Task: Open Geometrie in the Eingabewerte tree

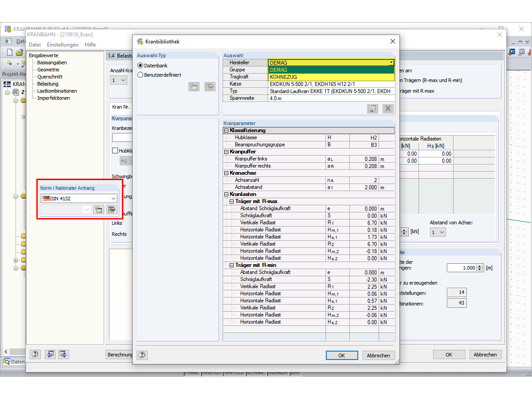Action: [x=48, y=70]
